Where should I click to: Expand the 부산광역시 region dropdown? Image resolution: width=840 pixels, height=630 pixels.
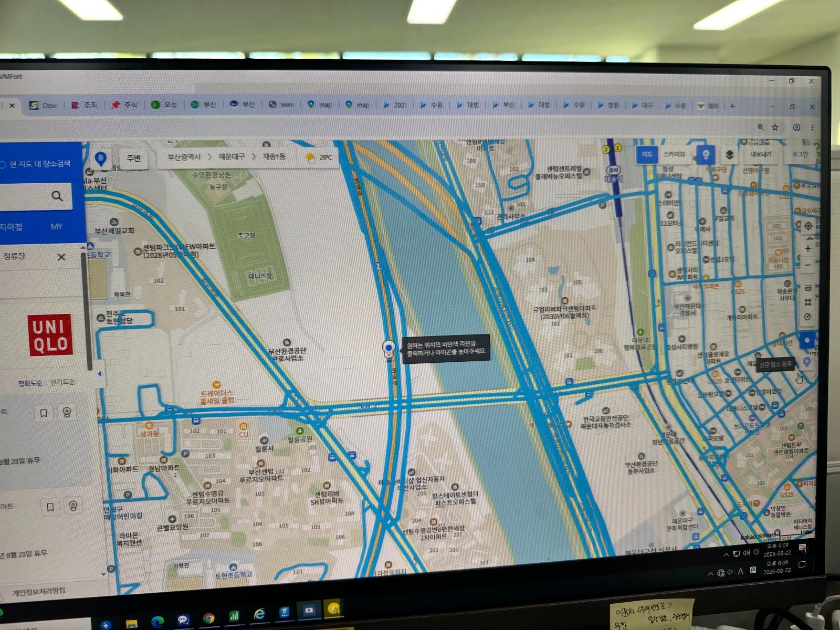184,157
